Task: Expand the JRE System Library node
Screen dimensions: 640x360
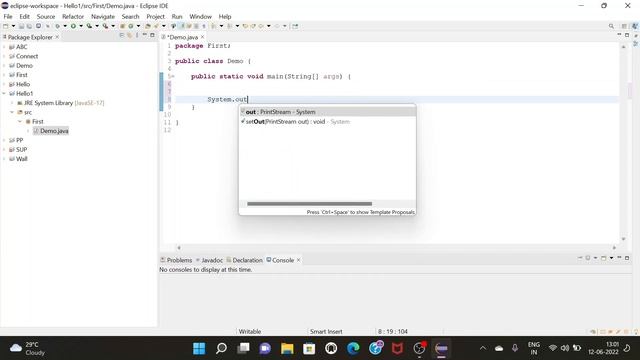Action: (12, 103)
